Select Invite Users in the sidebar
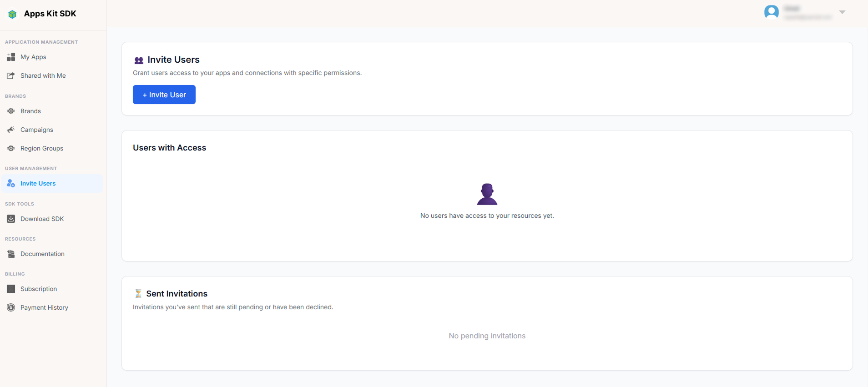This screenshot has width=868, height=387. [52, 183]
